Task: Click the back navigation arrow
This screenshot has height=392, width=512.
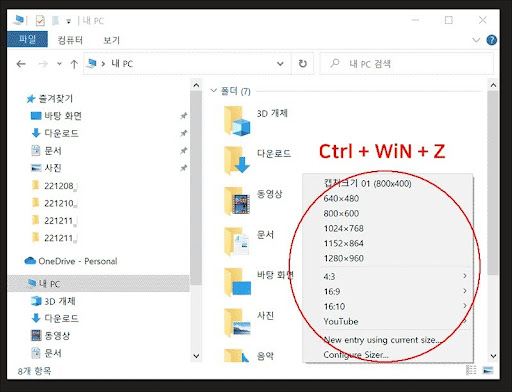Action: [21, 64]
